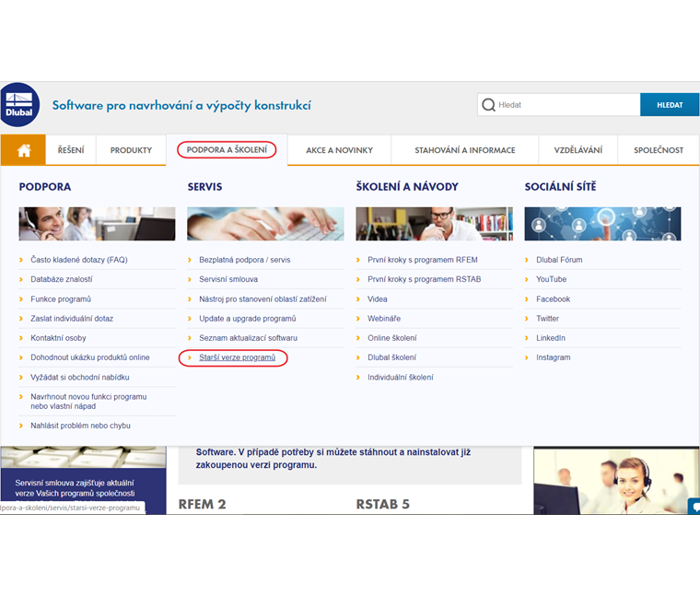Open Nástroj pro stanovení oblastí zatížení
Screen dimensions: 700x596
[262, 299]
